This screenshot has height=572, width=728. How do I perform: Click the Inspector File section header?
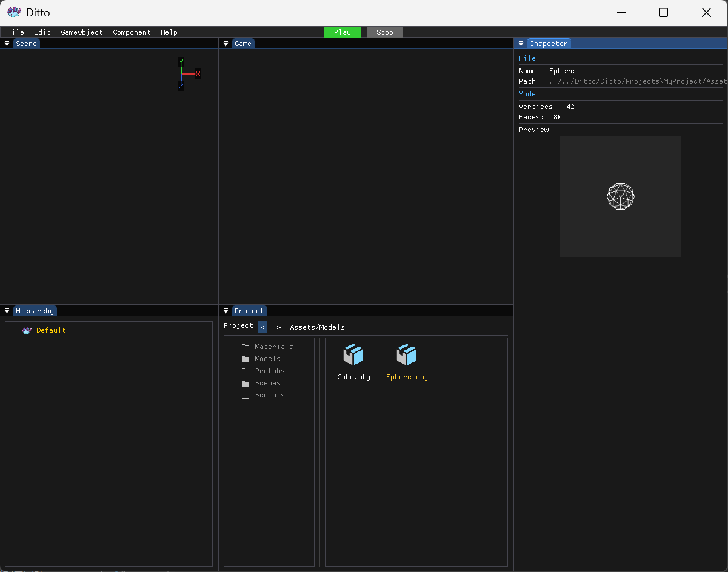click(527, 58)
